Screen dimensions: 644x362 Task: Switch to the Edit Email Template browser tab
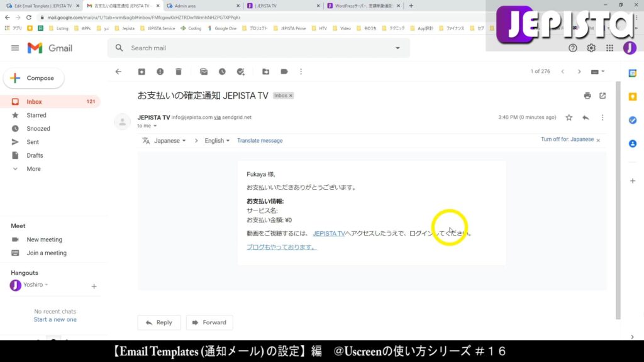click(42, 6)
